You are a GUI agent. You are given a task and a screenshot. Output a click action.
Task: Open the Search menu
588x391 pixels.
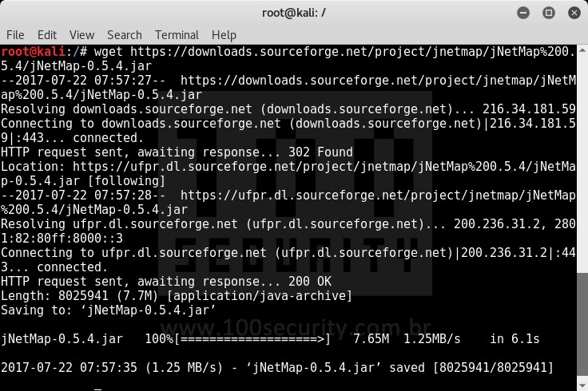[x=125, y=35]
